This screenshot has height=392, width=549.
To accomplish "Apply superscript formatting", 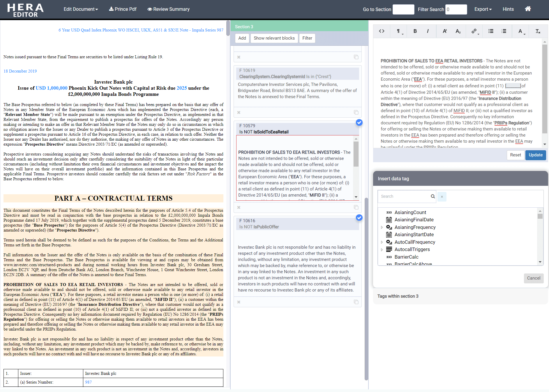I will click(x=445, y=31).
